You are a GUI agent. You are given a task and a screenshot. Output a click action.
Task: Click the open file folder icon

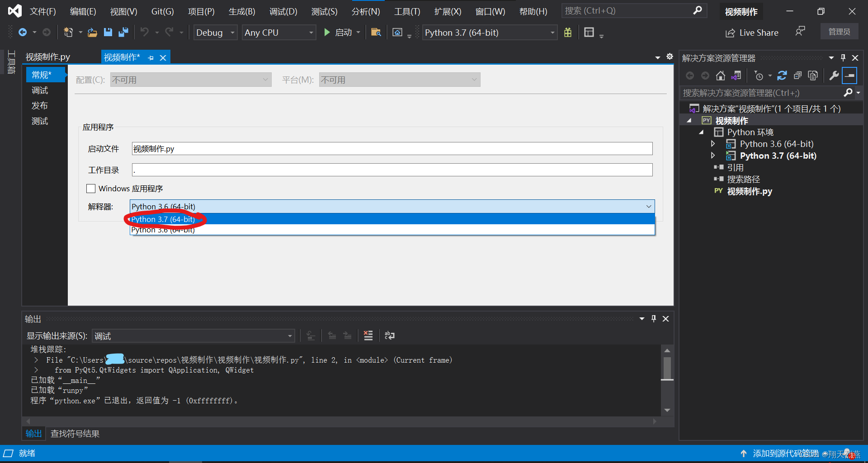coord(92,32)
